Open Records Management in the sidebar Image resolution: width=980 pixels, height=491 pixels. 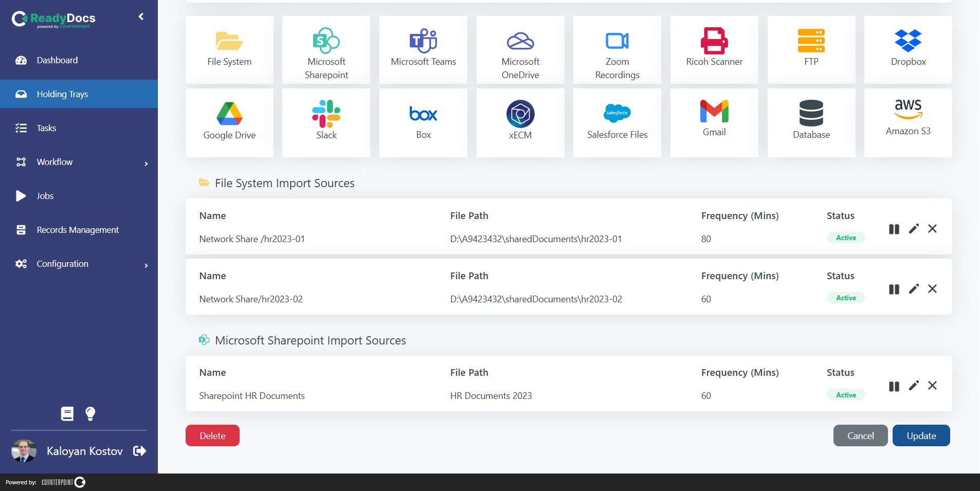79,230
